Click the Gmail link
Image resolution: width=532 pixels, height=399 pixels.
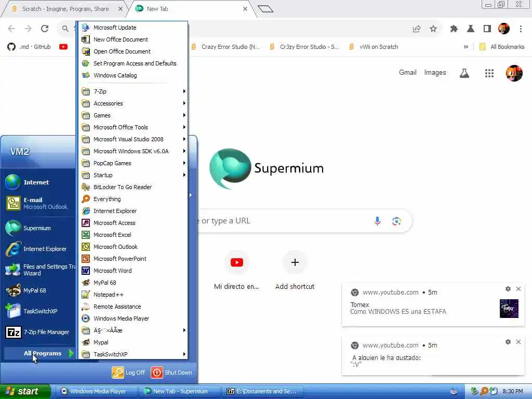pyautogui.click(x=407, y=73)
